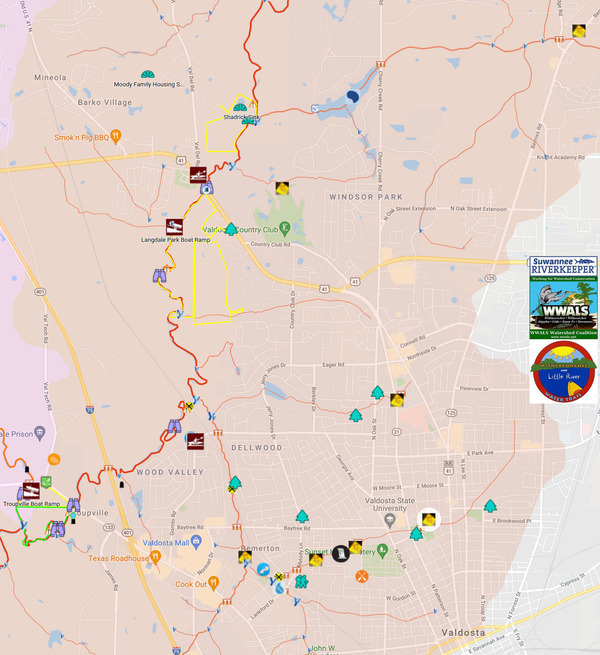Click the blue water drop icon
Image resolution: width=600 pixels, height=655 pixels.
pos(279,589)
